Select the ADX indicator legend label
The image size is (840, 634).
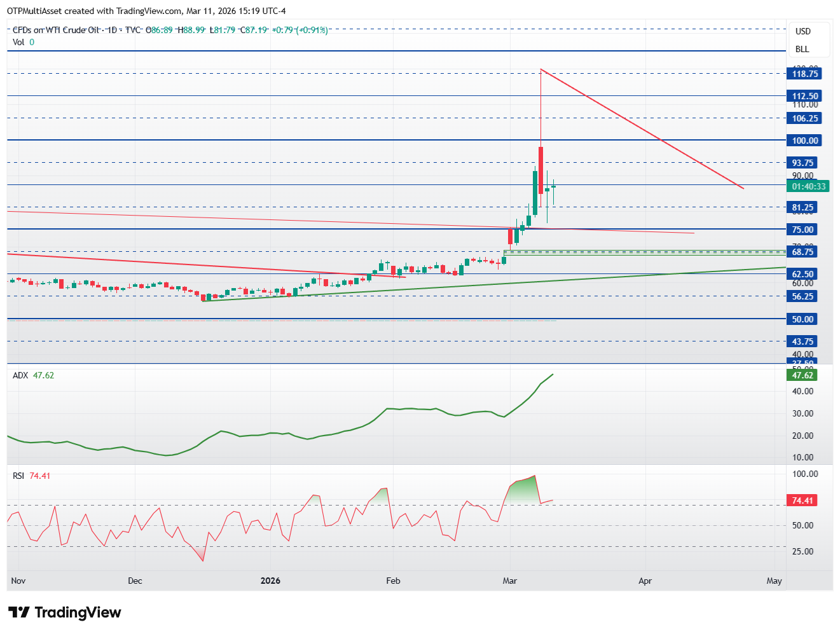20,375
